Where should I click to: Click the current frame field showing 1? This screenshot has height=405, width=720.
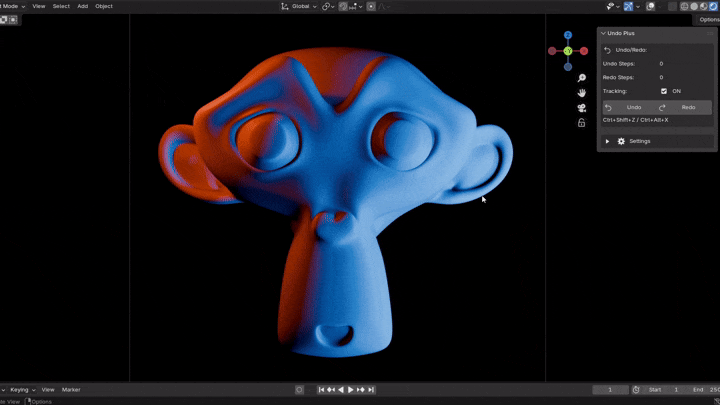(x=610, y=390)
